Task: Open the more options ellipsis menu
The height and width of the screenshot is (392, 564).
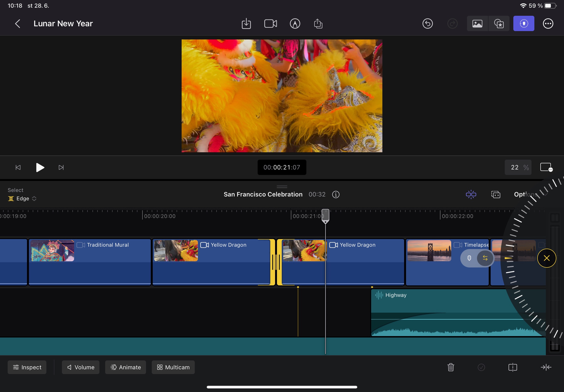Action: (548, 24)
